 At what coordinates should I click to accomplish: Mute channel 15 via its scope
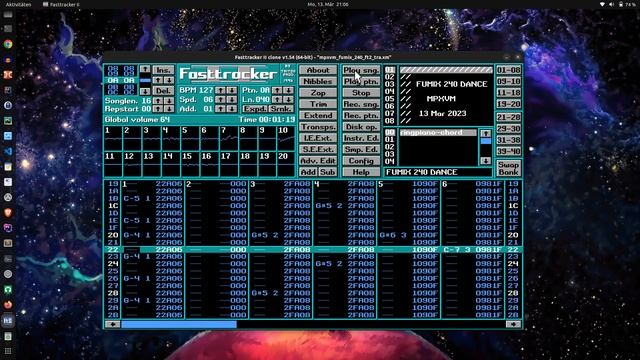pos(190,164)
